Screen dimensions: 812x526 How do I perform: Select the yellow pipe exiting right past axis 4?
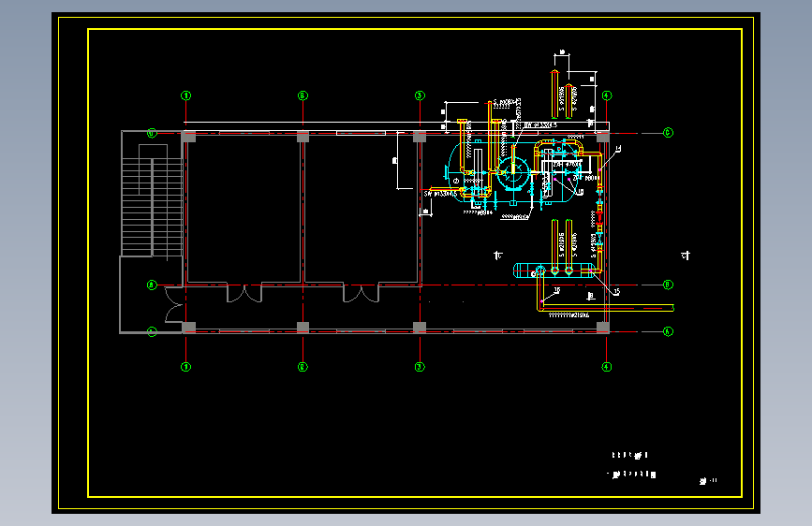[606, 308]
